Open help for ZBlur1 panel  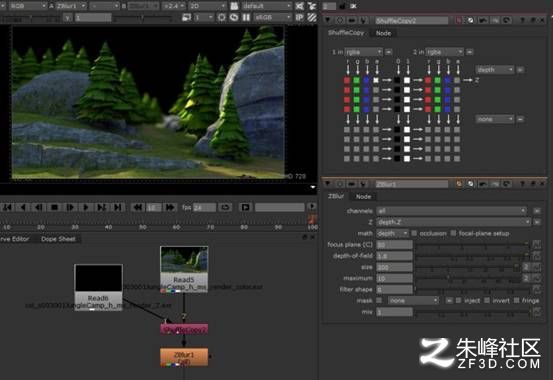pos(522,184)
